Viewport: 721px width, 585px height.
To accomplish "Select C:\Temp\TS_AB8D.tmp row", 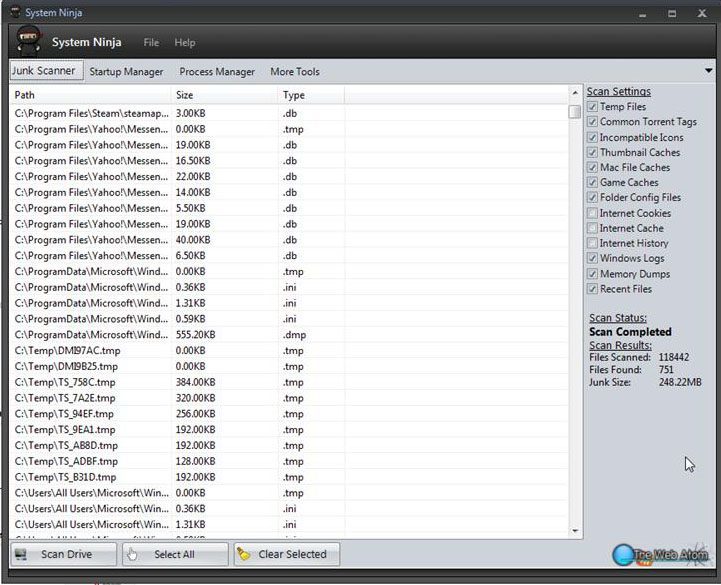I will (x=289, y=446).
